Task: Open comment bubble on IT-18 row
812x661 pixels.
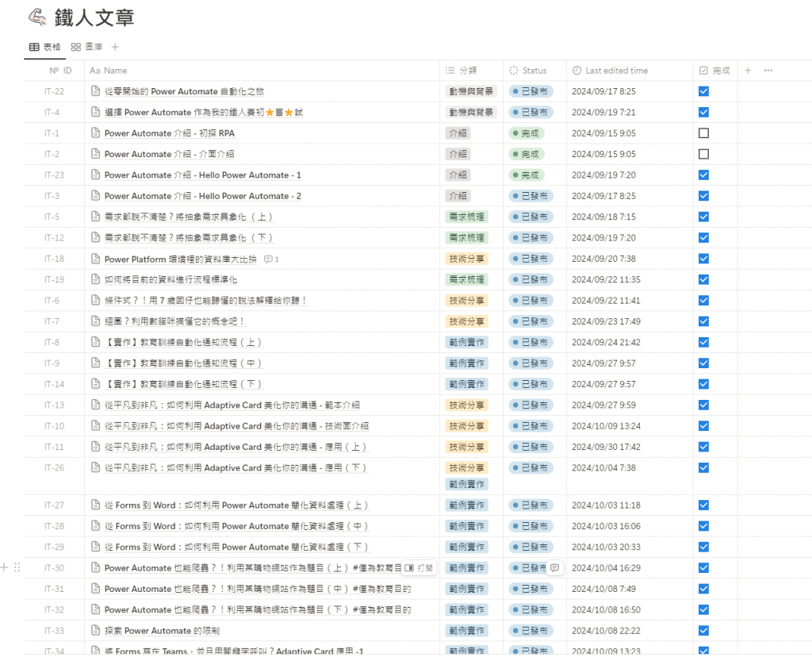Action: click(271, 259)
